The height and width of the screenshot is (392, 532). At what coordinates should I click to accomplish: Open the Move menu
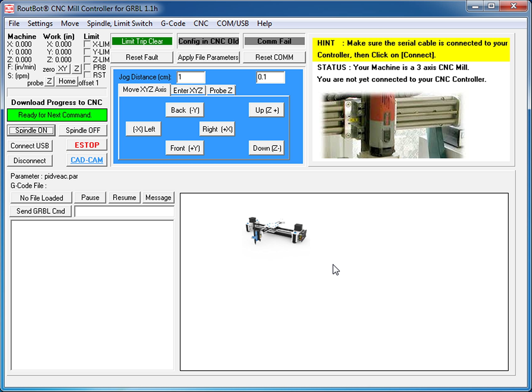click(x=70, y=23)
